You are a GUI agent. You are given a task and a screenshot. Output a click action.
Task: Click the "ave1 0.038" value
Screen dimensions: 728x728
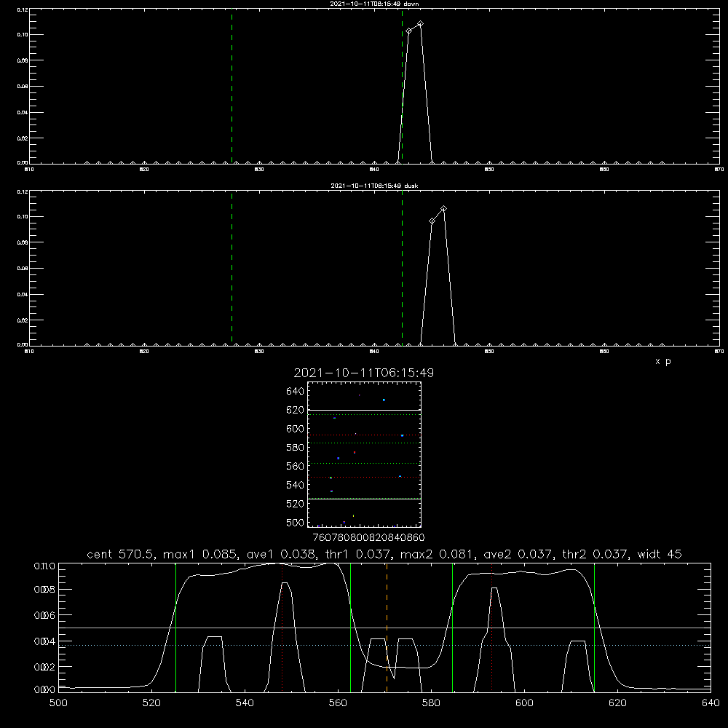coord(281,554)
